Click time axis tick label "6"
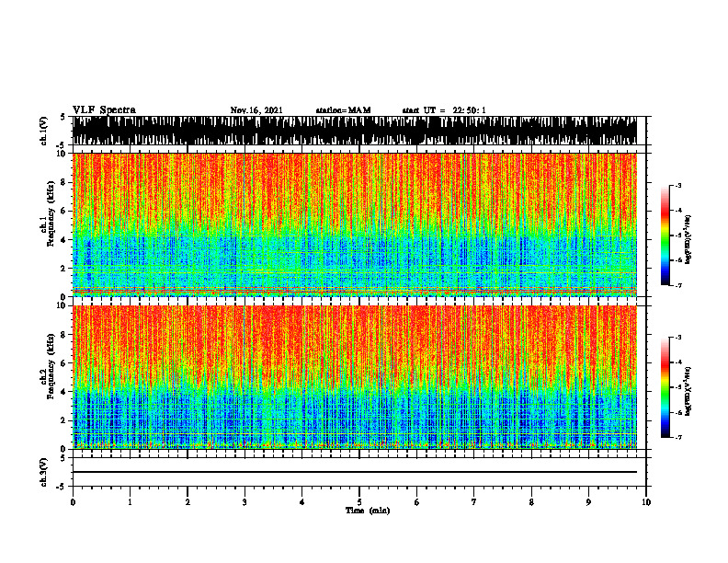The image size is (728, 563). pos(417,502)
